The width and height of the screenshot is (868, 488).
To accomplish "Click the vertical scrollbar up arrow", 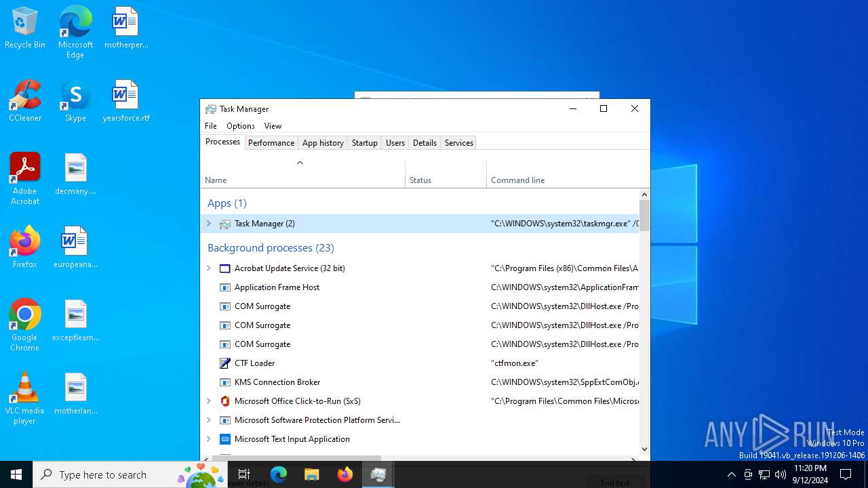I will point(644,195).
